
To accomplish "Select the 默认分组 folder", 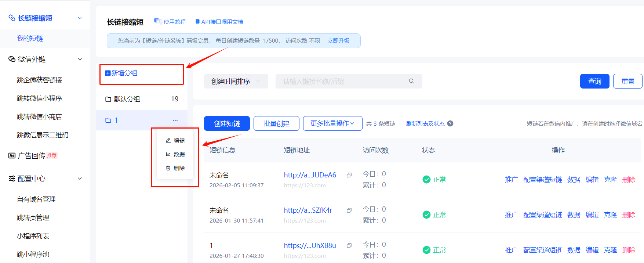I will [127, 99].
